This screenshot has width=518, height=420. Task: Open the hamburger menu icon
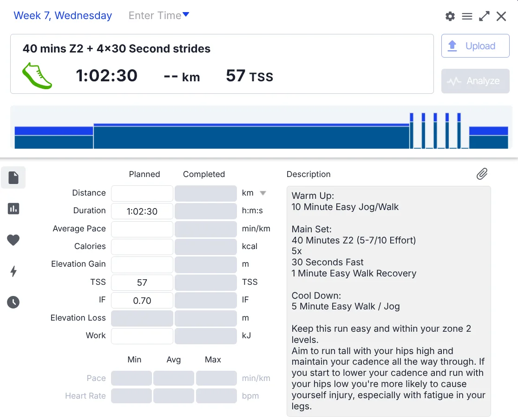(467, 16)
